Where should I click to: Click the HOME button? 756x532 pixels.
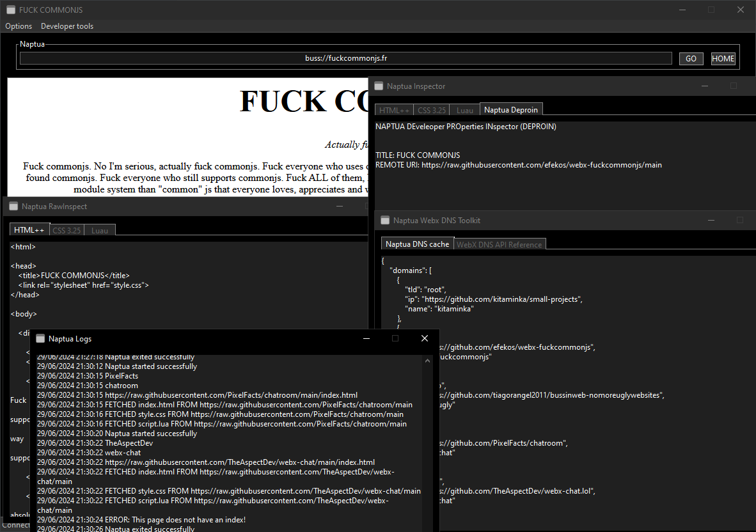(x=723, y=58)
